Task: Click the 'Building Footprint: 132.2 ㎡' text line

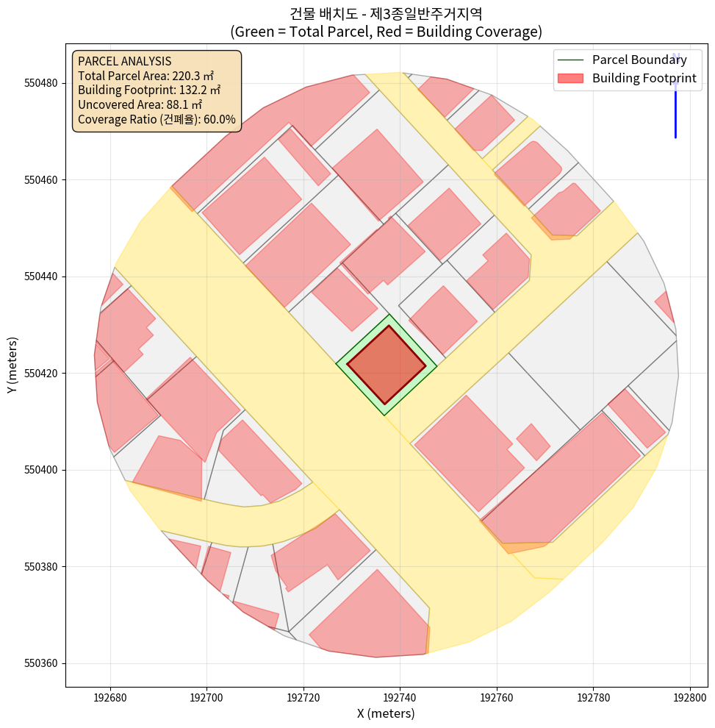Action: pyautogui.click(x=149, y=90)
